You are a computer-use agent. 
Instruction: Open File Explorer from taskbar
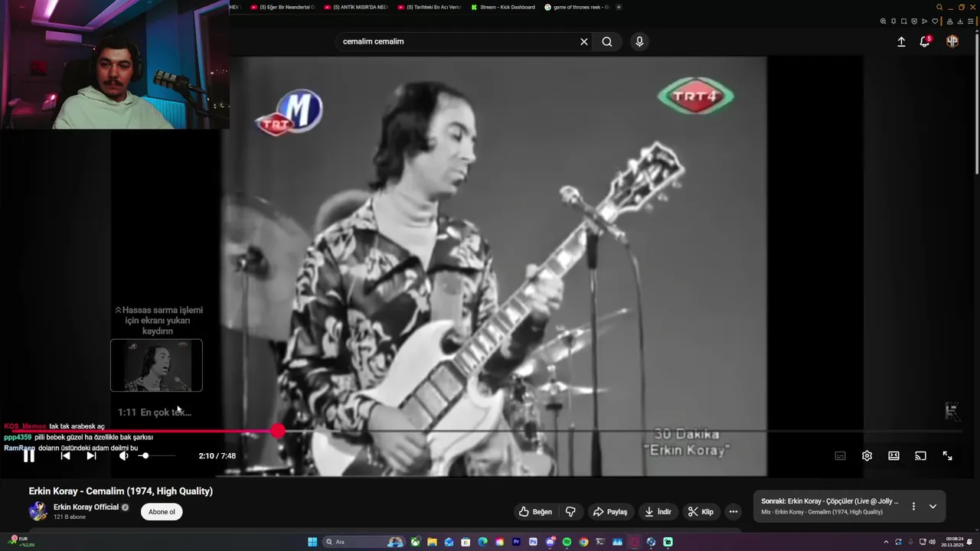[x=432, y=542]
